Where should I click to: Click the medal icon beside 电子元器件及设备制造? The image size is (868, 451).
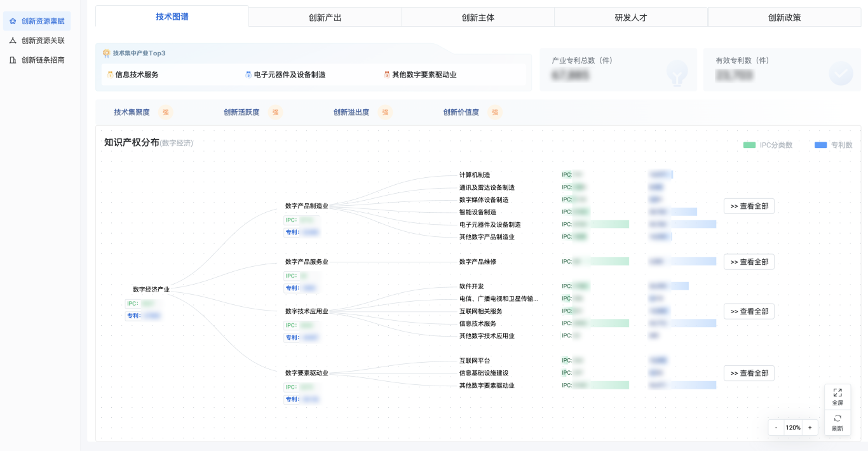(248, 74)
